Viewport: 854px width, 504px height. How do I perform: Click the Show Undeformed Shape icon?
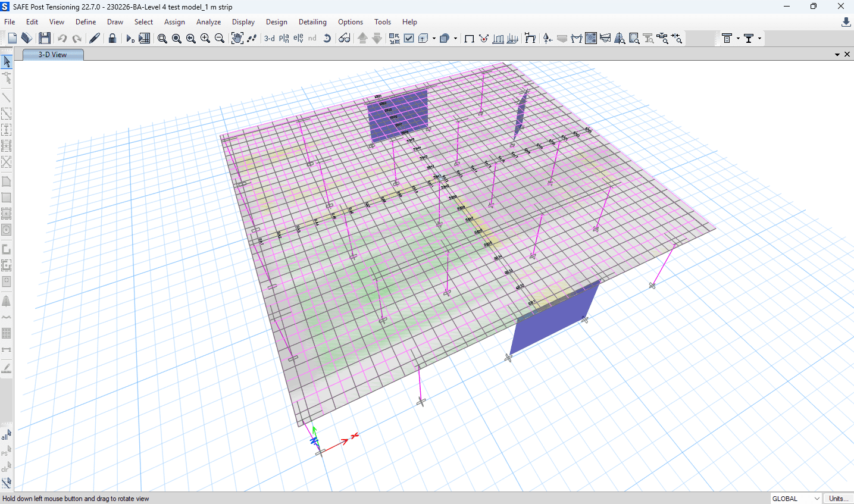point(469,38)
